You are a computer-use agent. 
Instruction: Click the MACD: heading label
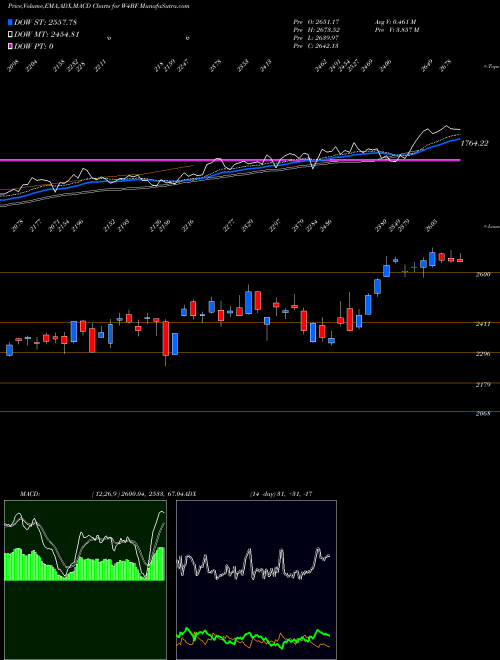(29, 494)
